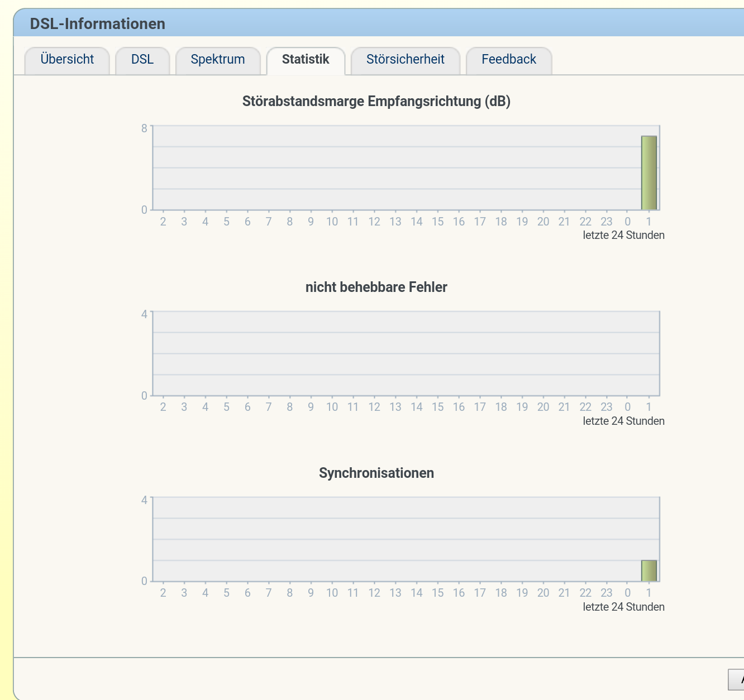The height and width of the screenshot is (700, 744).
Task: Click 'letzte 24 Stunden' under Synchronisationen chart
Action: [623, 607]
